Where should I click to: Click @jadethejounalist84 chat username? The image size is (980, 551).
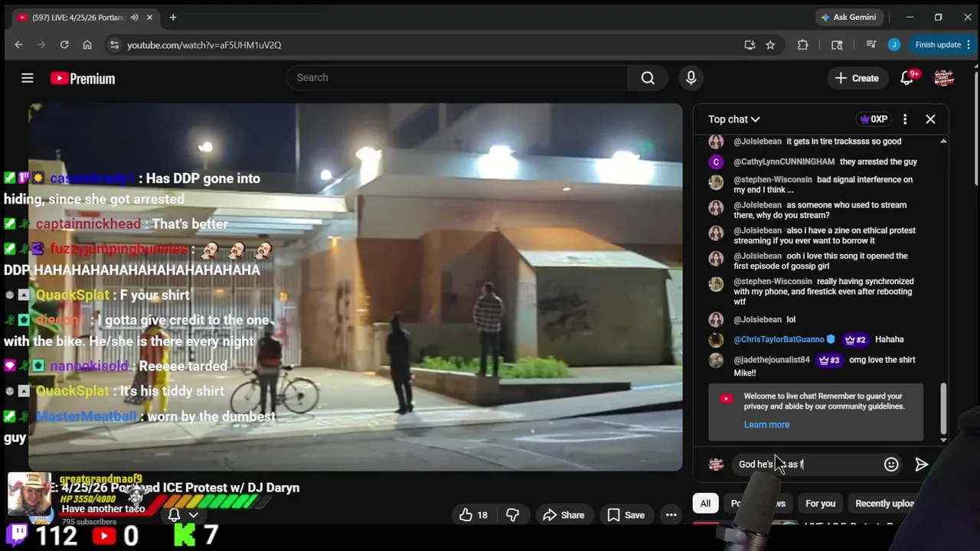coord(771,360)
